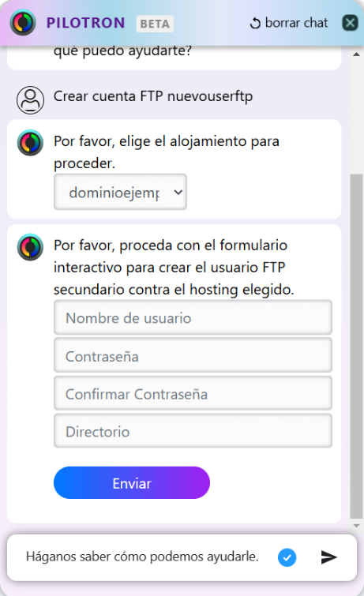
Task: Click bot avatar beside alojamiento message
Action: (30, 143)
